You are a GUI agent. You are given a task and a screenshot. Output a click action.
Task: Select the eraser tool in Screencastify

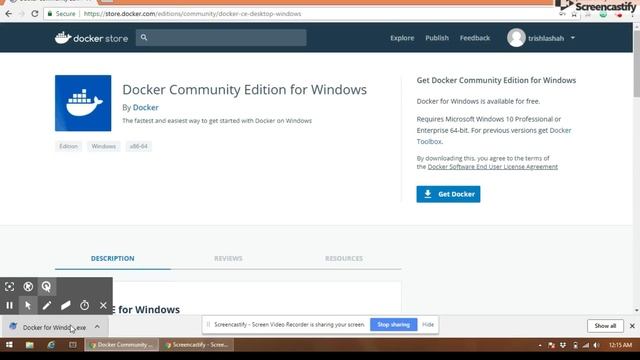(66, 305)
